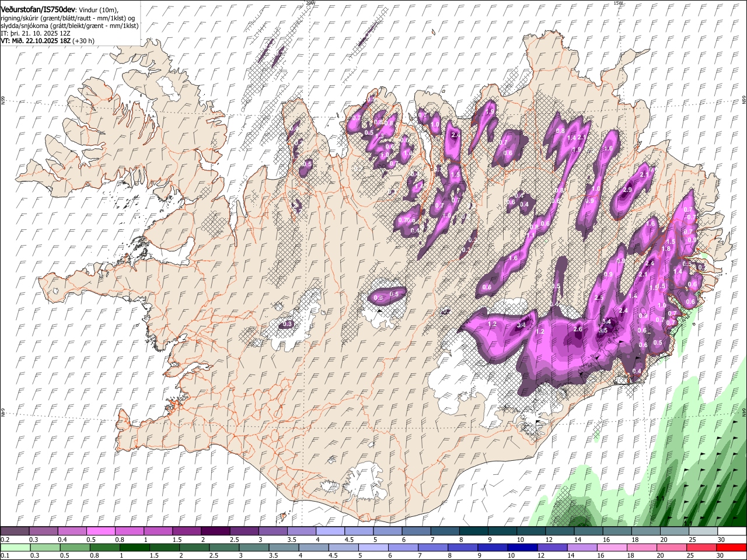Click the '15W' longitude label at top

[x=618, y=3]
